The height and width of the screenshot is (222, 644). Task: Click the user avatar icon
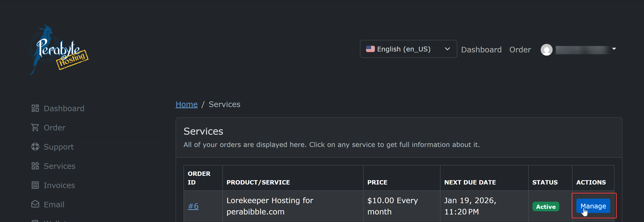547,50
